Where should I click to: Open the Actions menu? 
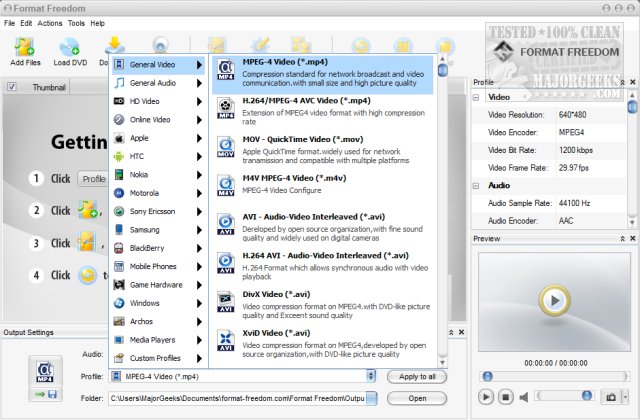(49, 22)
